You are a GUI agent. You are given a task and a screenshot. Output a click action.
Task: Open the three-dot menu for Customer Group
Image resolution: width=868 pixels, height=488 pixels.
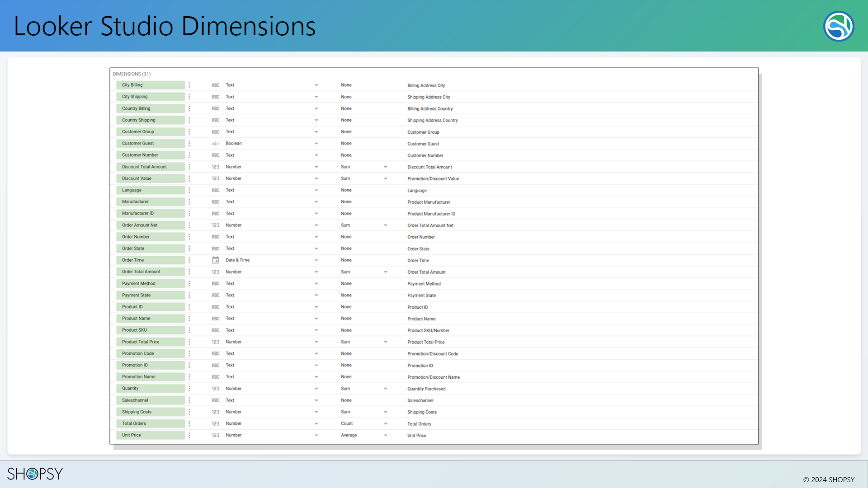click(189, 132)
